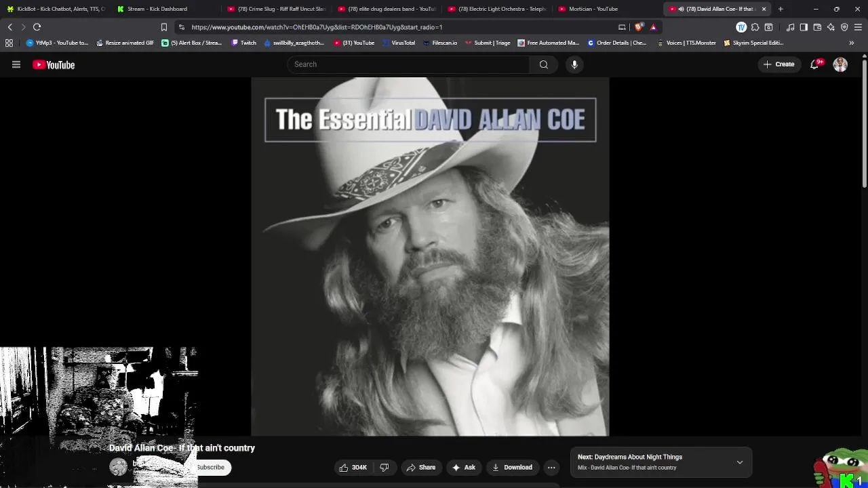Open the swillbilly_azagthoth bookmark
This screenshot has height=488, width=868.
[294, 43]
